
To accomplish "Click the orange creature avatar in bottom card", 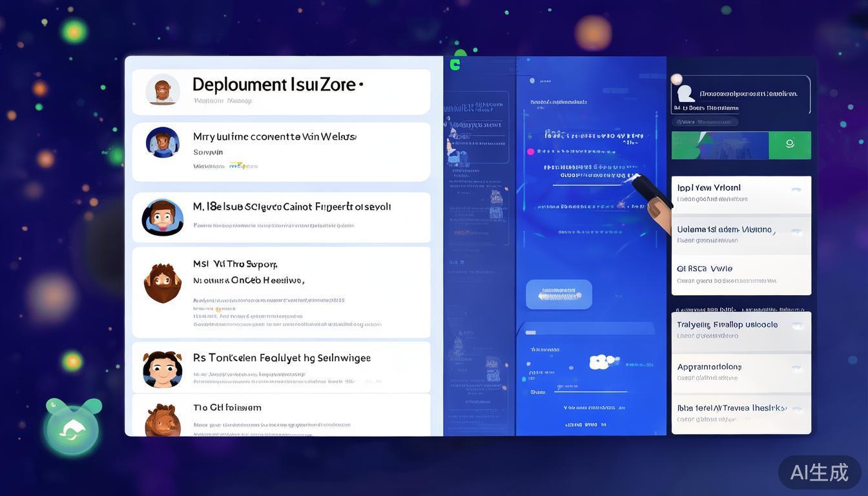I will pyautogui.click(x=162, y=420).
